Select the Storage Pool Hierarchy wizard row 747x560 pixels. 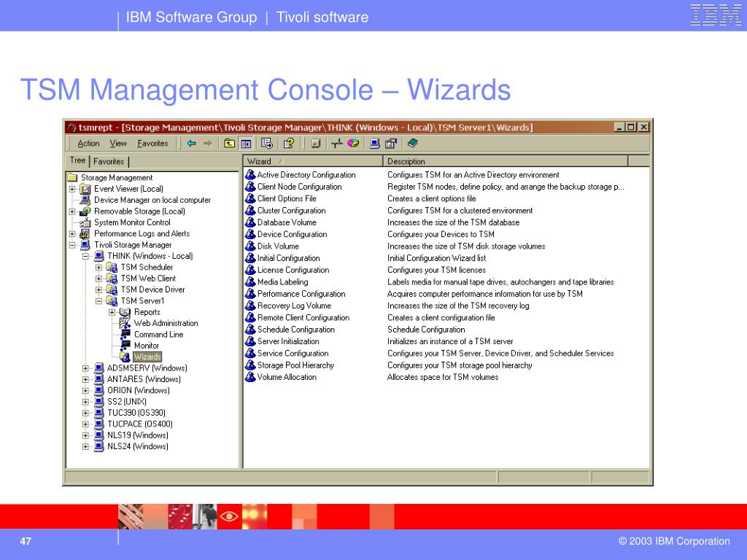pyautogui.click(x=295, y=365)
